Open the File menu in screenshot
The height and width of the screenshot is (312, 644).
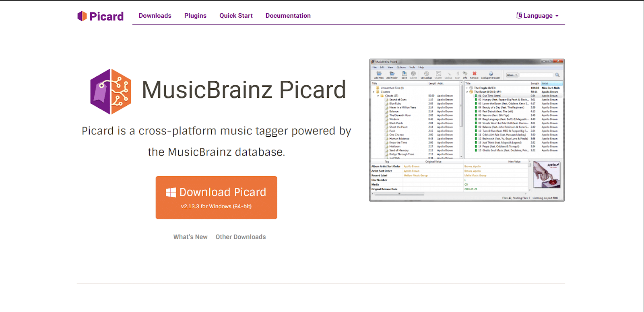[x=374, y=67]
